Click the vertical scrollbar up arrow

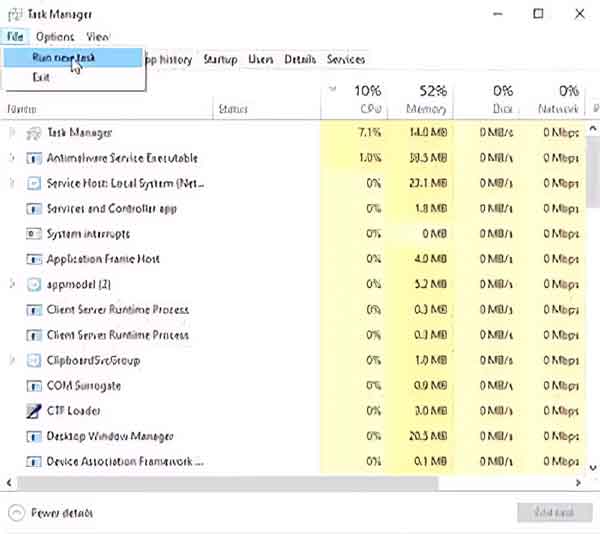(593, 129)
